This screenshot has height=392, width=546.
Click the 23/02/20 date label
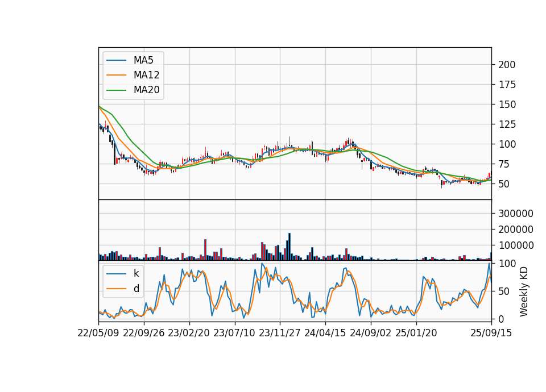(x=189, y=333)
